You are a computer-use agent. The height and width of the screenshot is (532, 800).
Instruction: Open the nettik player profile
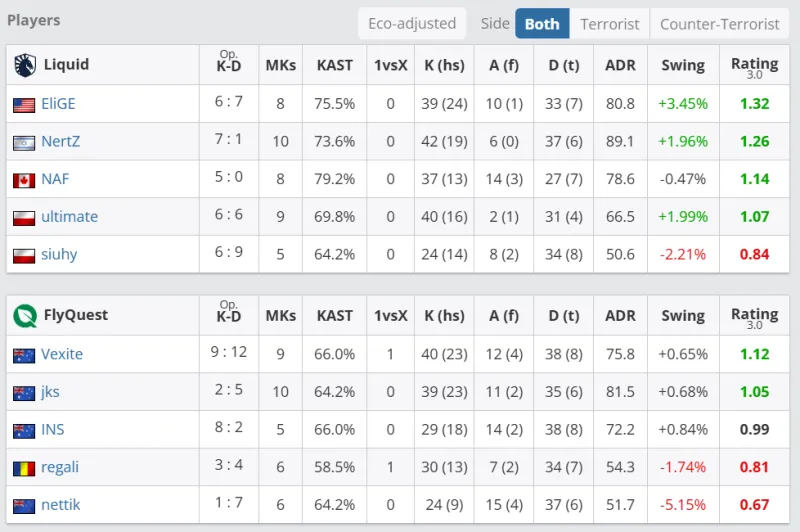coord(60,505)
